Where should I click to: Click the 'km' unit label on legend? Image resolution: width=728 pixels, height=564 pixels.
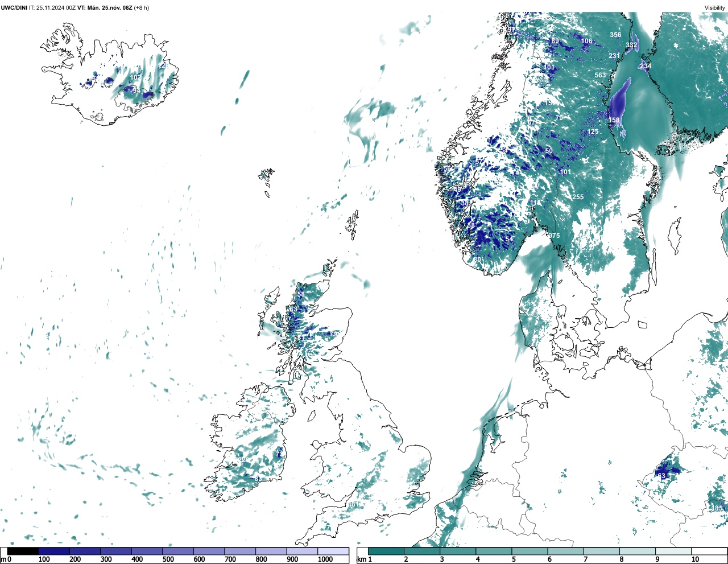[361, 559]
